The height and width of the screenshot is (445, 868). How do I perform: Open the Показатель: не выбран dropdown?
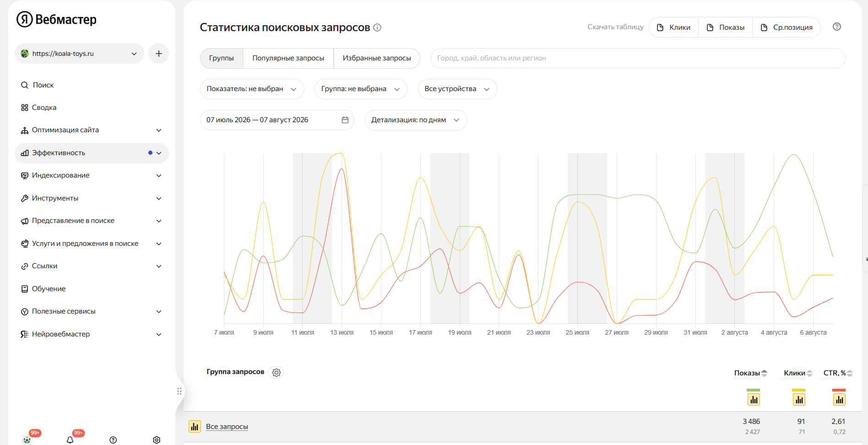click(252, 89)
